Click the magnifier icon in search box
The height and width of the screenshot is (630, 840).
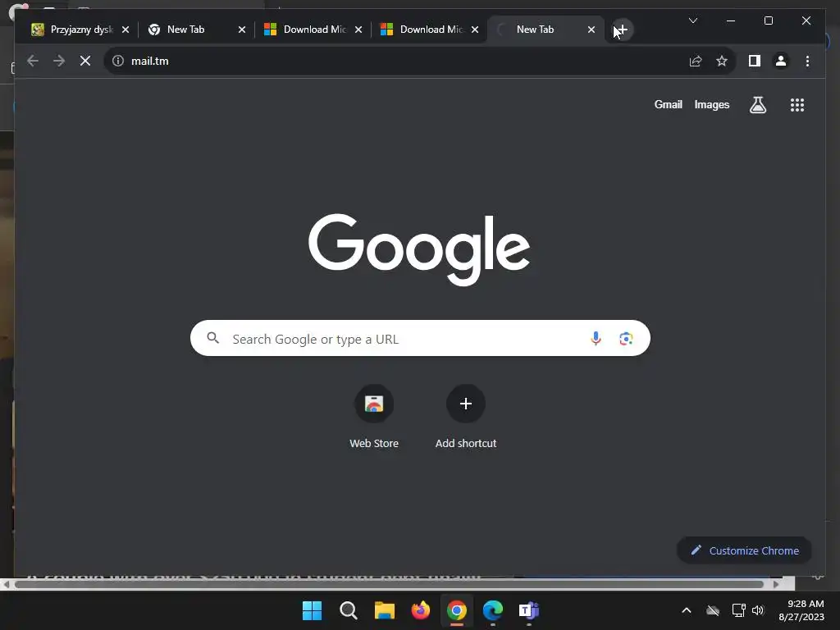click(212, 338)
